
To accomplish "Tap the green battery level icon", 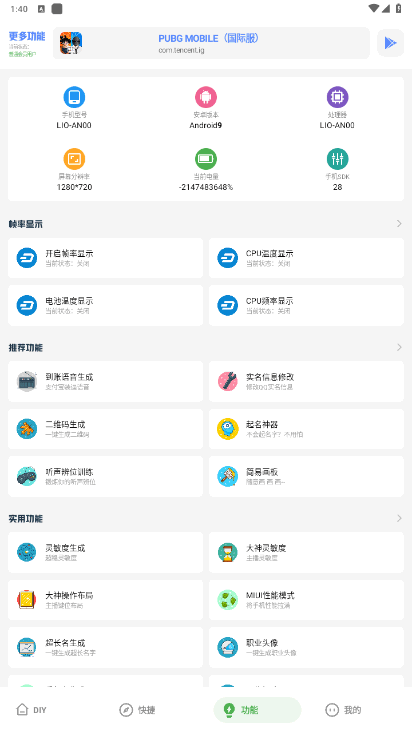I will point(206,159).
